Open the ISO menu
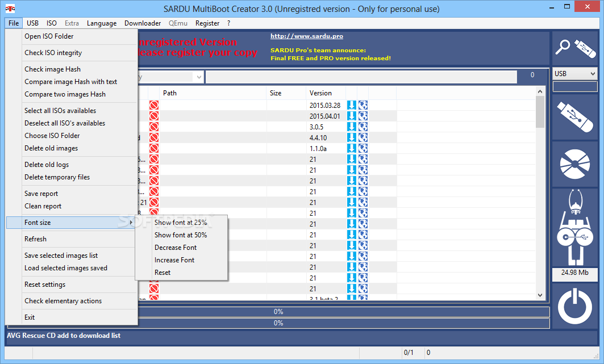This screenshot has height=364, width=604. coord(52,23)
